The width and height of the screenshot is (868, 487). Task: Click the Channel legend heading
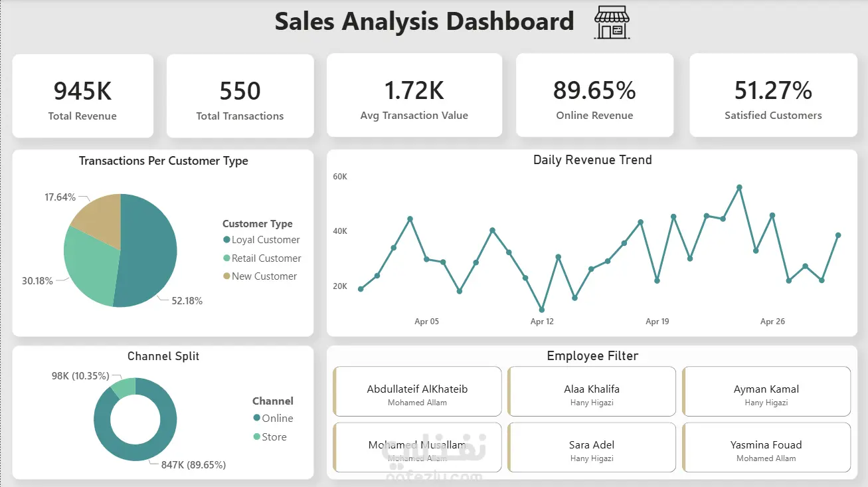click(273, 401)
